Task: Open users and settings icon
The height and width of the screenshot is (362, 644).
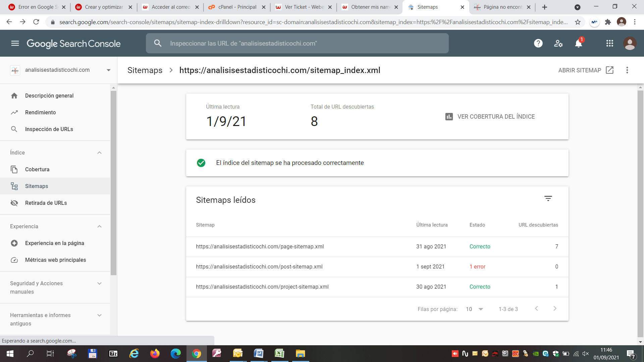Action: click(x=558, y=43)
